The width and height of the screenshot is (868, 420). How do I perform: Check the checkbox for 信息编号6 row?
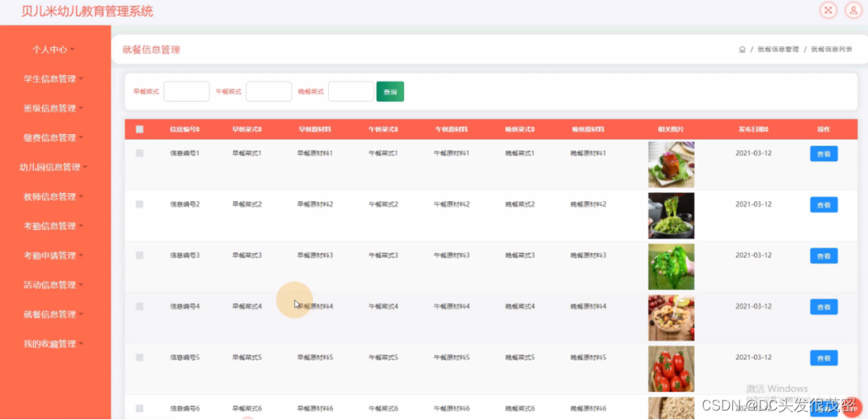pyautogui.click(x=140, y=408)
